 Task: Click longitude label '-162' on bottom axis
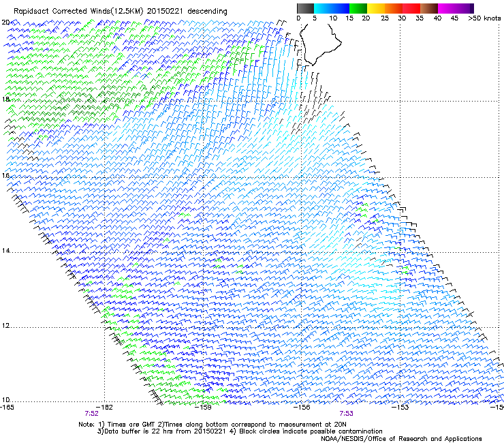click(106, 408)
